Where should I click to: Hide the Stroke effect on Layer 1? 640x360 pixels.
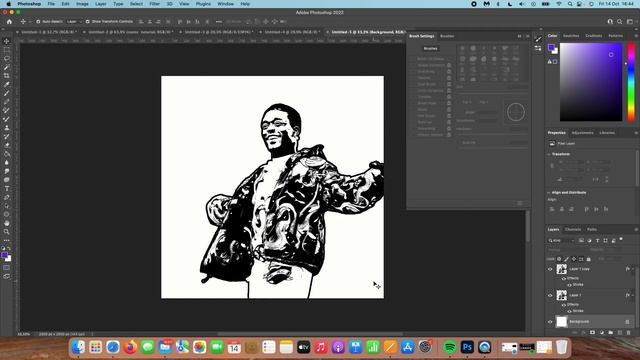point(569,311)
